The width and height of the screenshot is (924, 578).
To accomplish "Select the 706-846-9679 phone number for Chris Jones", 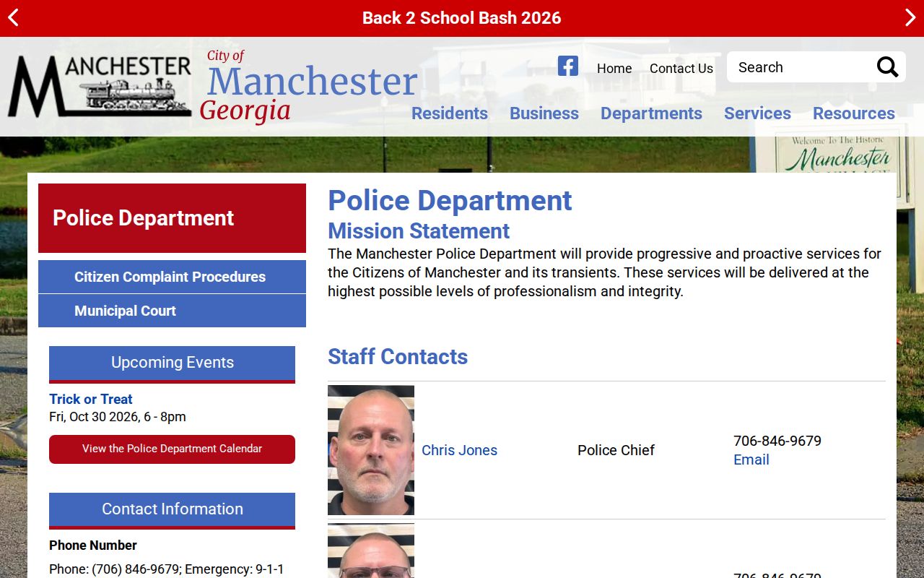I will (777, 441).
